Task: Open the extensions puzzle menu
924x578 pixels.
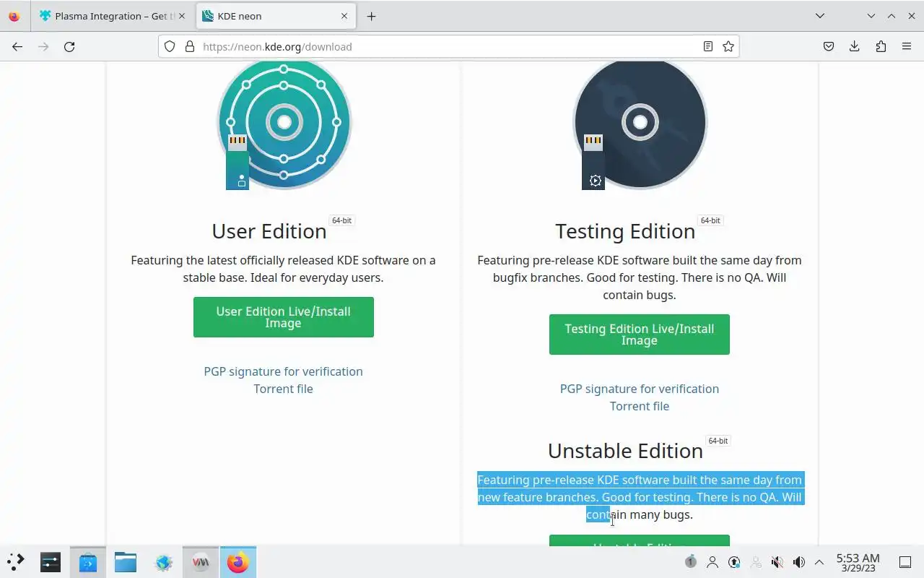Action: pyautogui.click(x=881, y=46)
